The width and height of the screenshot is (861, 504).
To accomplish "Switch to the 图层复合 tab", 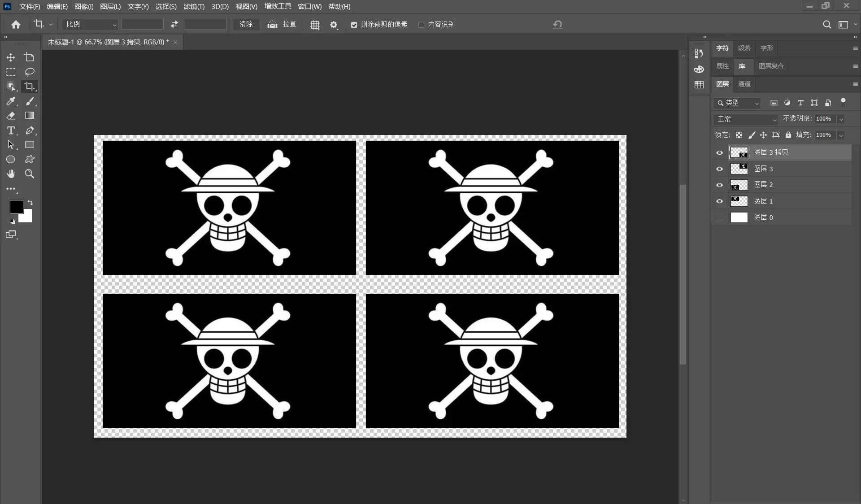I will click(771, 66).
